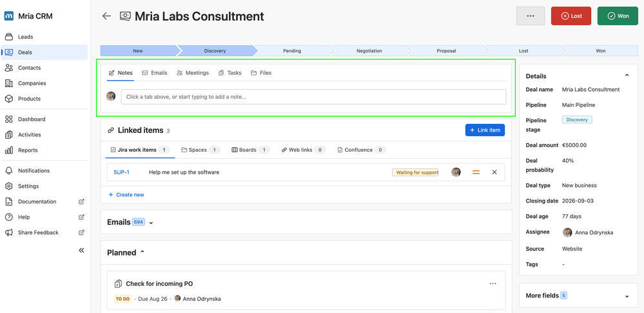
Task: Expand the More fields section
Action: (x=578, y=296)
